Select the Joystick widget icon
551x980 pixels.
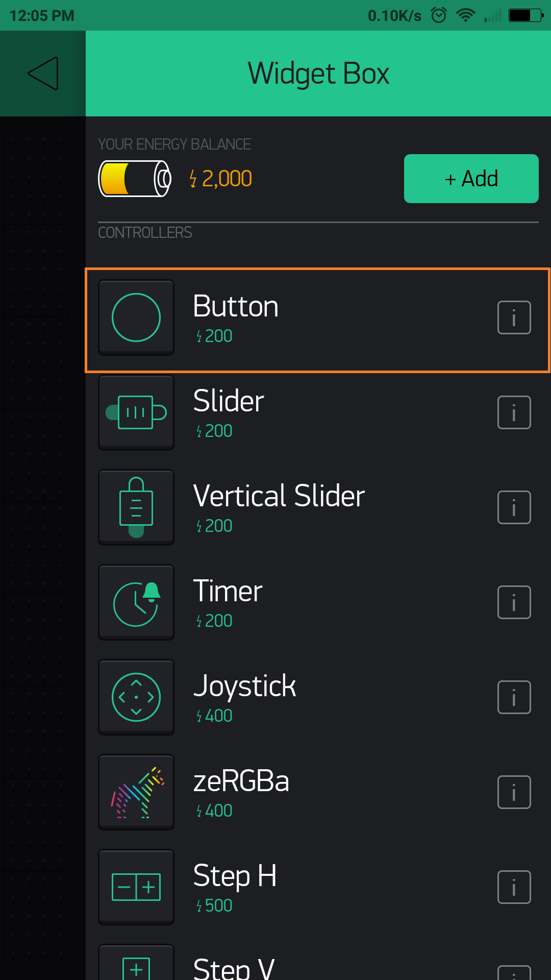(x=136, y=697)
